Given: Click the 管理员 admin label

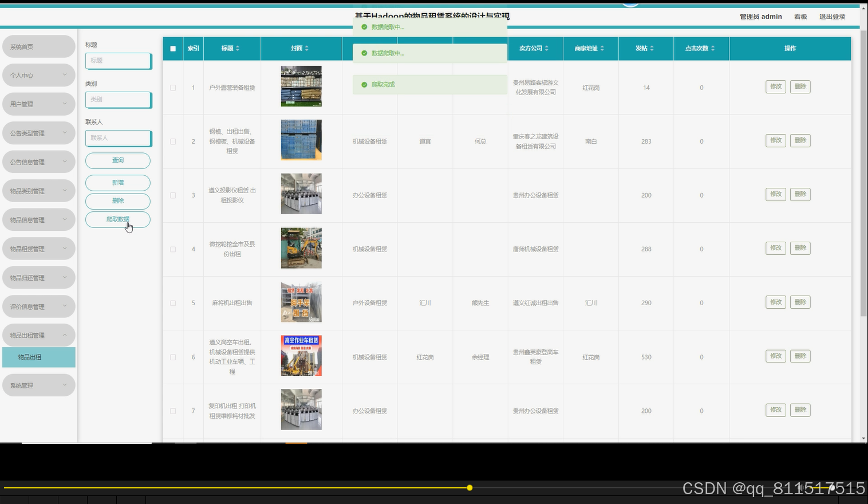Looking at the screenshot, I should click(x=760, y=17).
